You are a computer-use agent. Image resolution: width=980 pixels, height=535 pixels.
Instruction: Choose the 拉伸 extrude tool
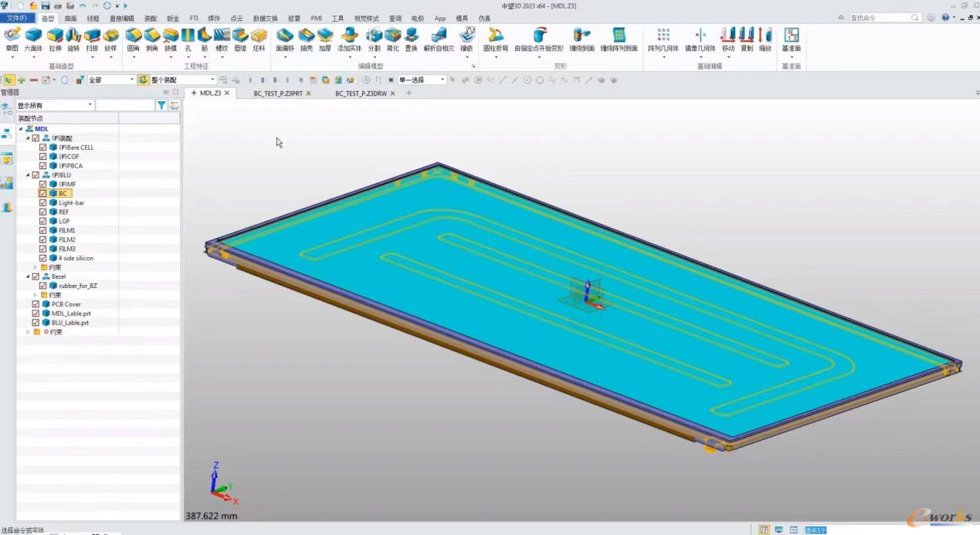[55, 39]
